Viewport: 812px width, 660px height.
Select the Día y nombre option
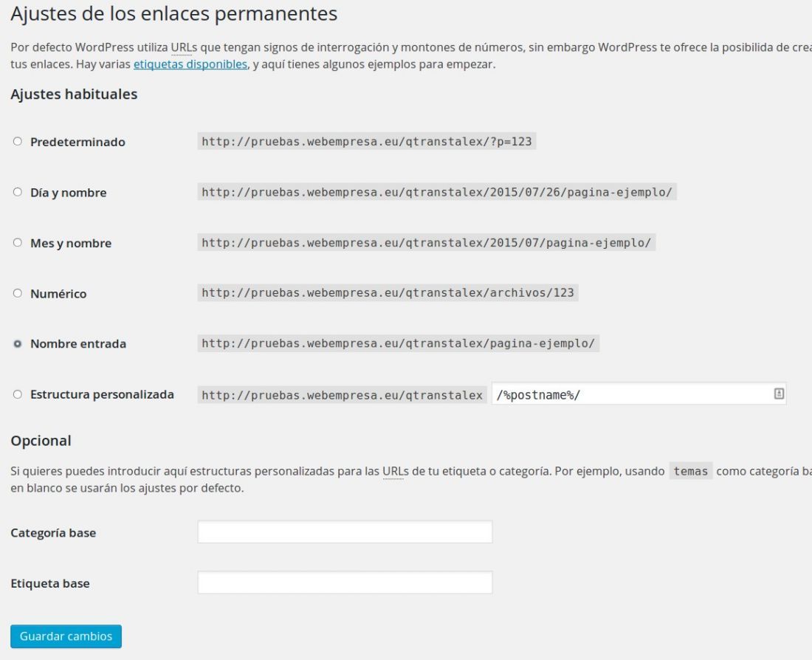coord(18,192)
